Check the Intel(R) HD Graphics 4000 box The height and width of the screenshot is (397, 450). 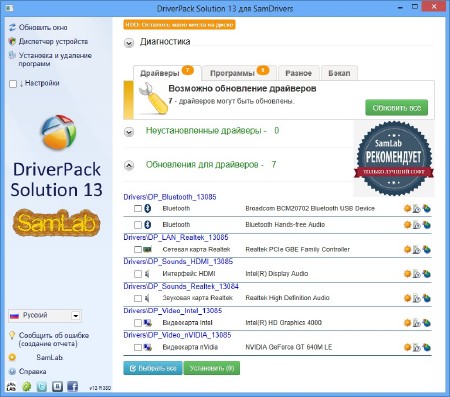tap(138, 323)
